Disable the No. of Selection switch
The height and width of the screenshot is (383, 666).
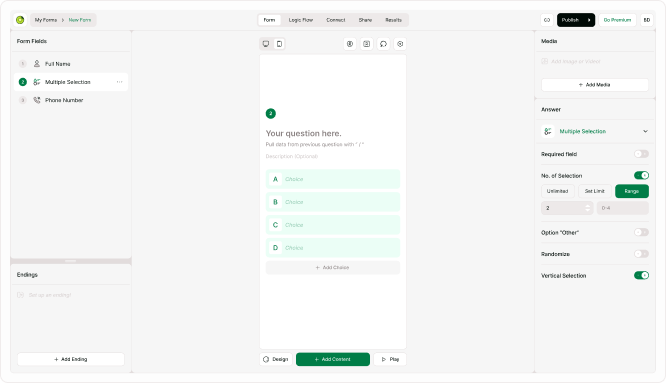pyautogui.click(x=641, y=175)
